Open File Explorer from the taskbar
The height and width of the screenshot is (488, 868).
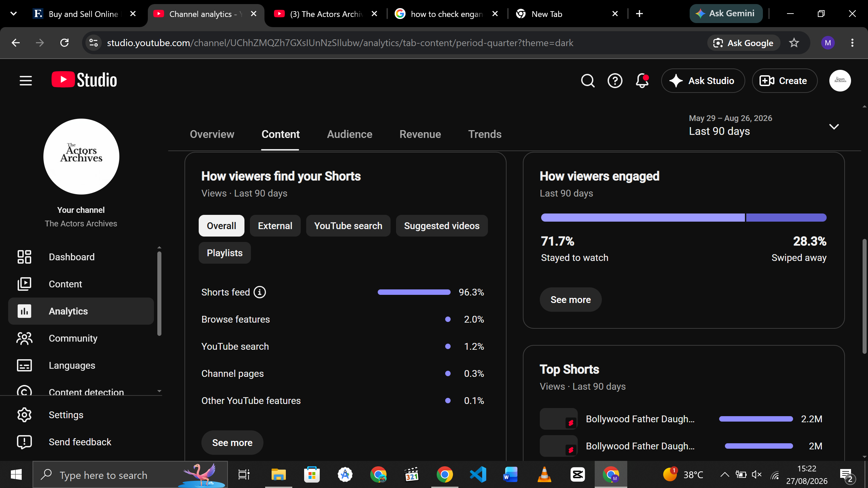pos(278,474)
